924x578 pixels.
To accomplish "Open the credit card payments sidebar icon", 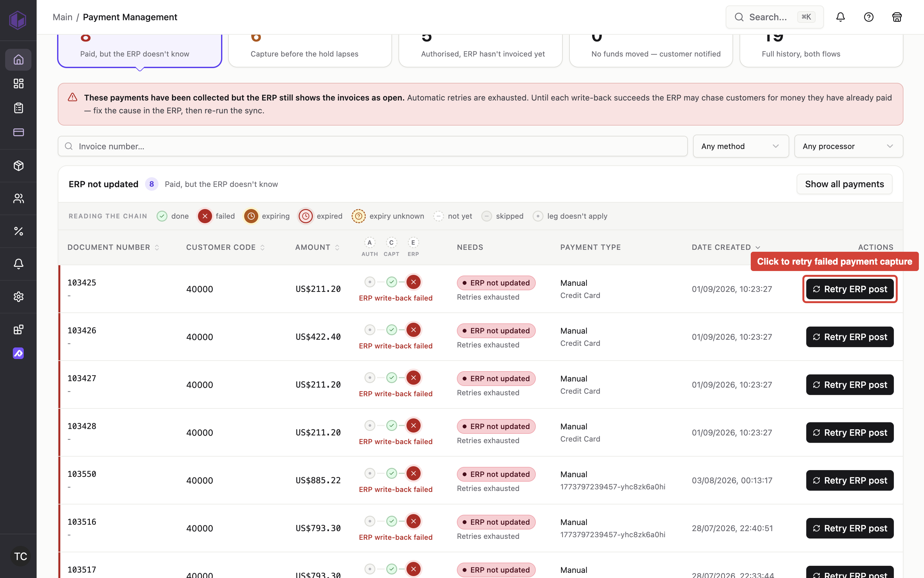I will pos(18,132).
